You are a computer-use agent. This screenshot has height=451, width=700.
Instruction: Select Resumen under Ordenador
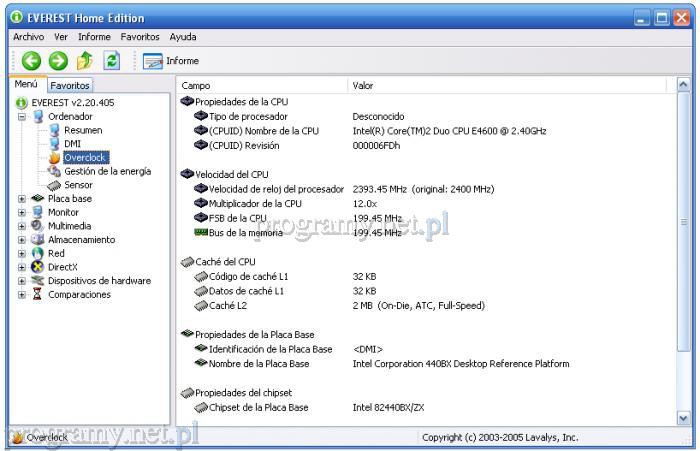82,130
